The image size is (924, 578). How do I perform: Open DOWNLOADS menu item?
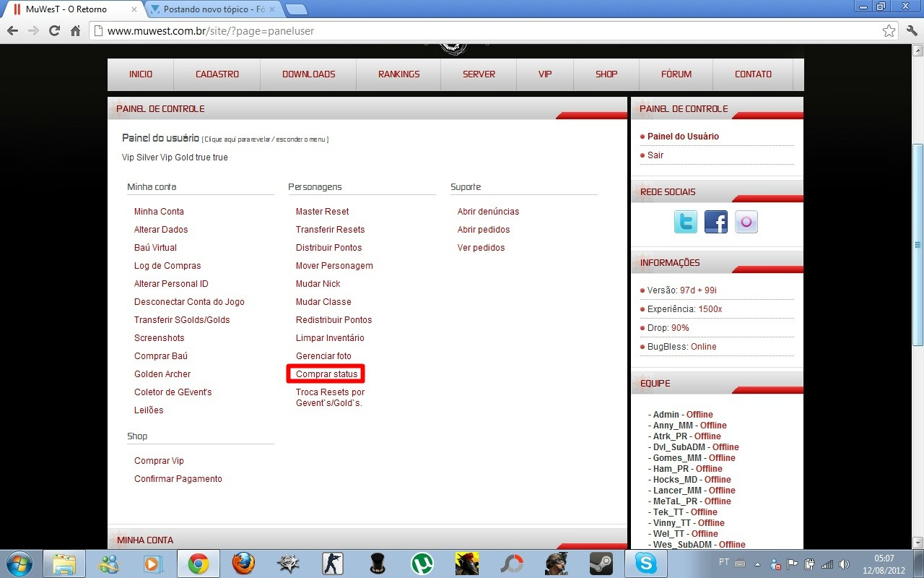(x=309, y=74)
